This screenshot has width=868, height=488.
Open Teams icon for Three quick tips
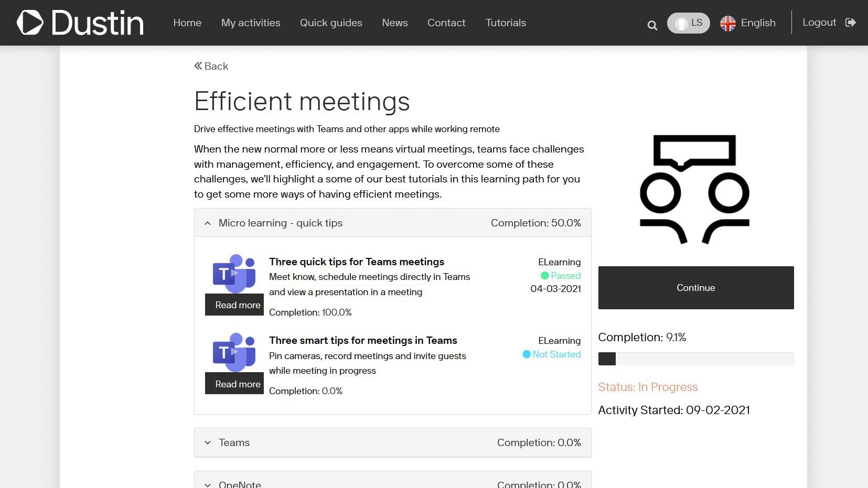tap(234, 274)
